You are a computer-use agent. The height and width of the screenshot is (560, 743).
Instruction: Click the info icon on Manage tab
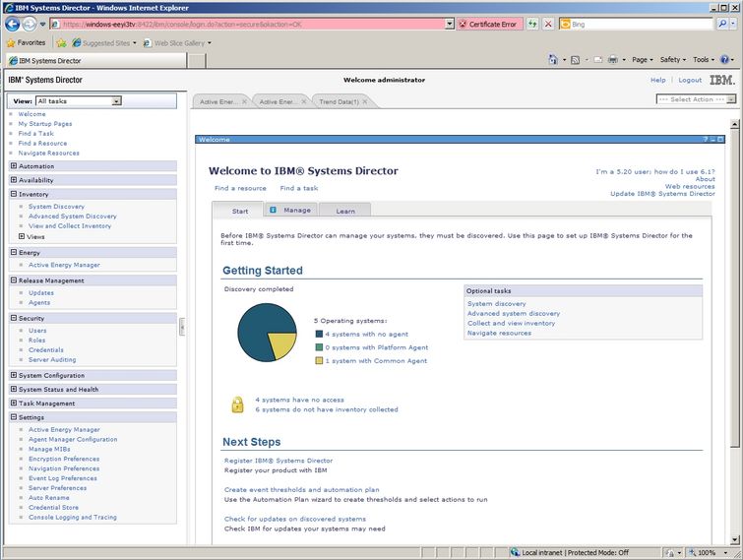pos(273,210)
